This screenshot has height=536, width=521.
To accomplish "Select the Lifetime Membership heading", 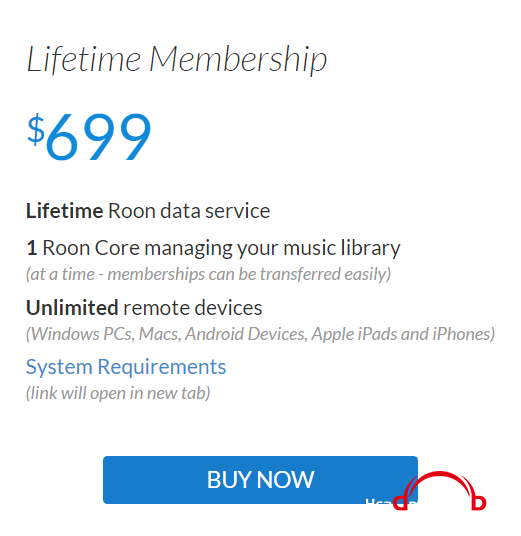I will click(177, 59).
